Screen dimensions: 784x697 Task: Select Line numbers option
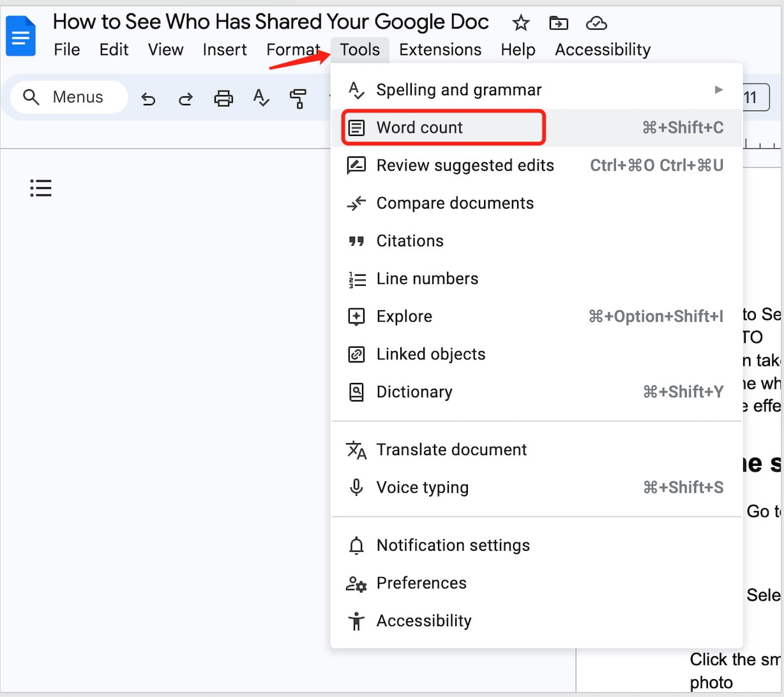537,278
